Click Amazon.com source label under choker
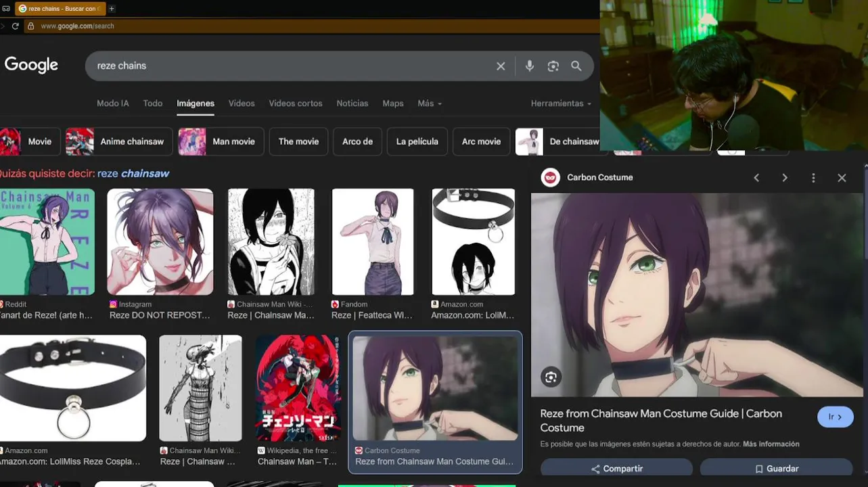This screenshot has height=487, width=868. point(26,450)
